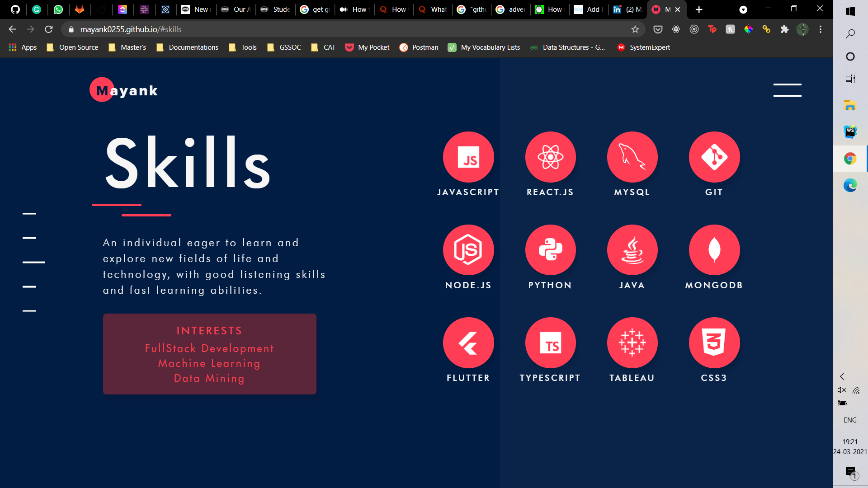Select the active third section indicator
Viewport: 868px width, 488px height.
[x=34, y=262]
